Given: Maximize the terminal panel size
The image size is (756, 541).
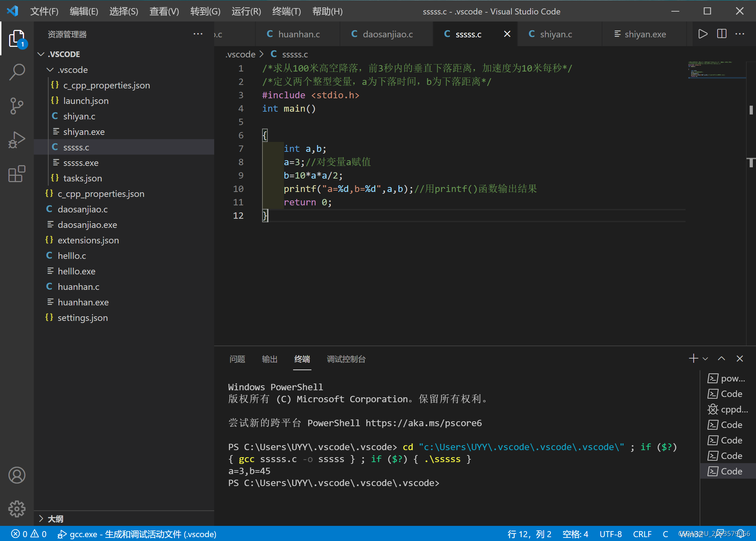Looking at the screenshot, I should click(721, 359).
